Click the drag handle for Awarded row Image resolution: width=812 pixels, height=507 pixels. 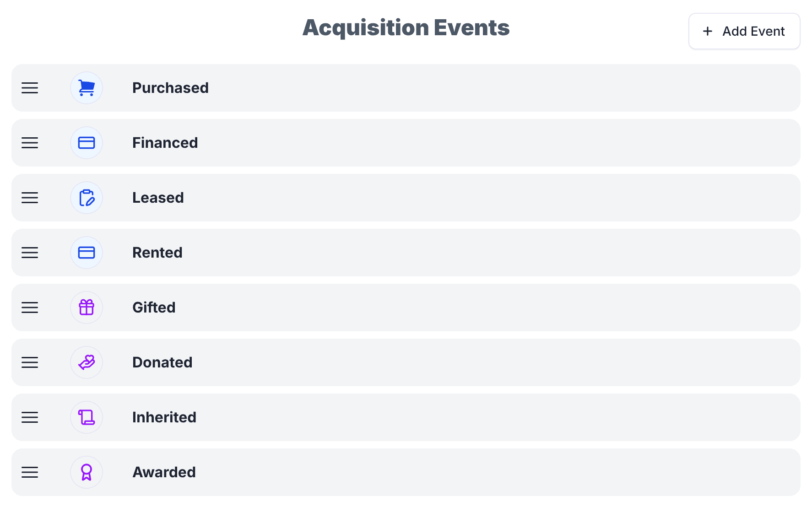tap(30, 472)
